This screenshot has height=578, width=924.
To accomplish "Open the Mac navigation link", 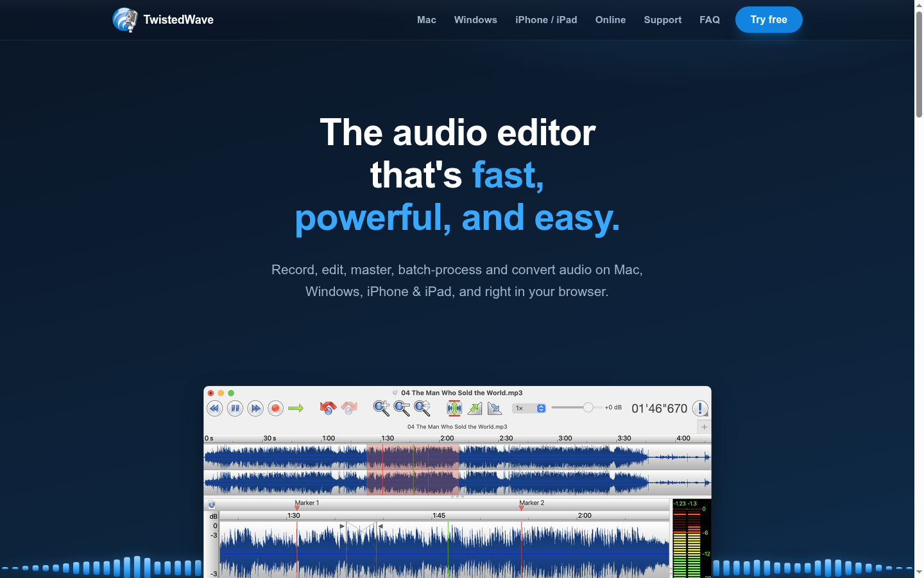I will [x=427, y=20].
